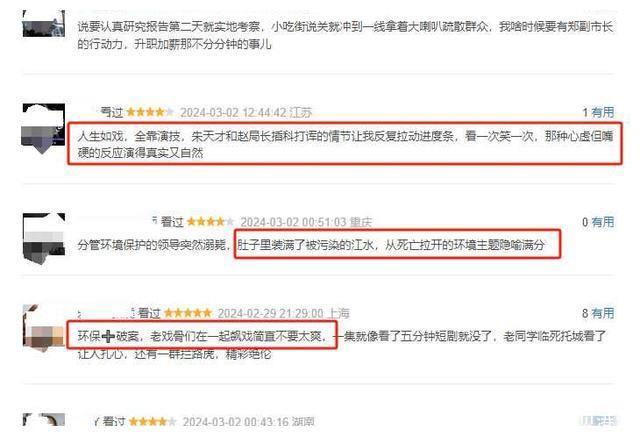Click the plus emoji in 环保破案 comment
This screenshot has width=640, height=436.
(x=108, y=336)
